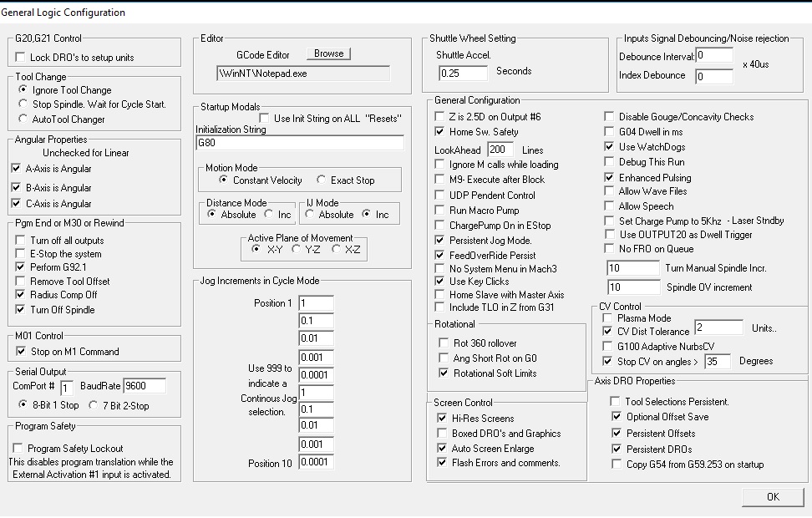This screenshot has width=812, height=518.
Task: Click the Initialization String field
Action: [300, 143]
